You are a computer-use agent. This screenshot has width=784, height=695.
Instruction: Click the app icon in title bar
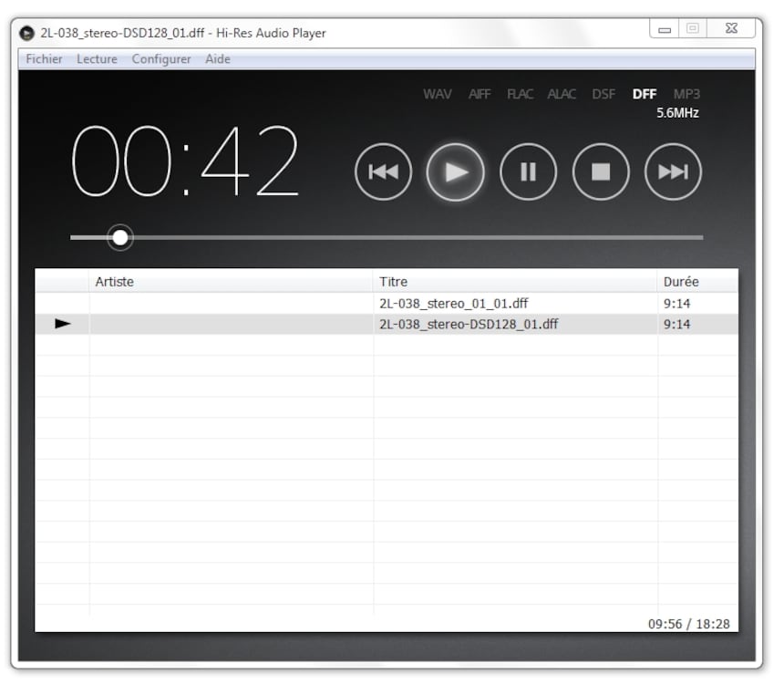[26, 33]
